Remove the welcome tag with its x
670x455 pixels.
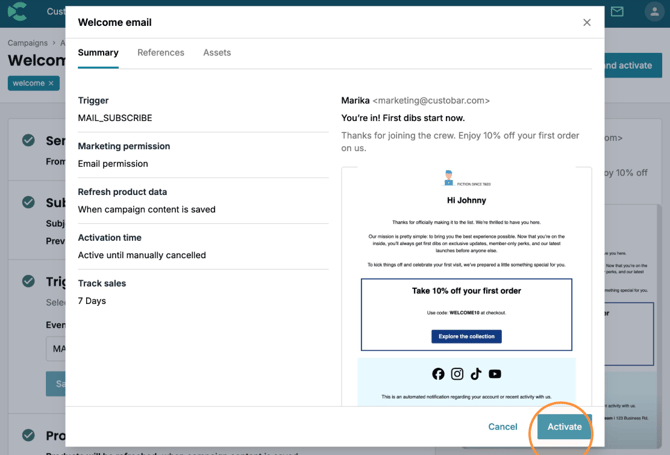[51, 83]
